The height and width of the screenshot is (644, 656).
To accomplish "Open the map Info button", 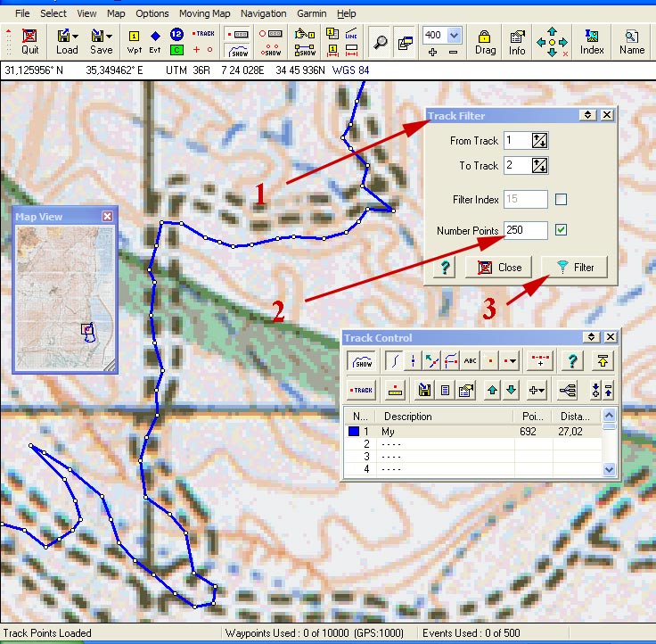I will point(517,42).
